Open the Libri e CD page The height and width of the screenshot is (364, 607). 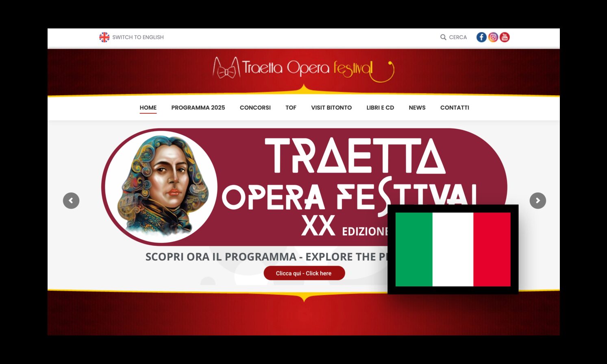pos(380,108)
